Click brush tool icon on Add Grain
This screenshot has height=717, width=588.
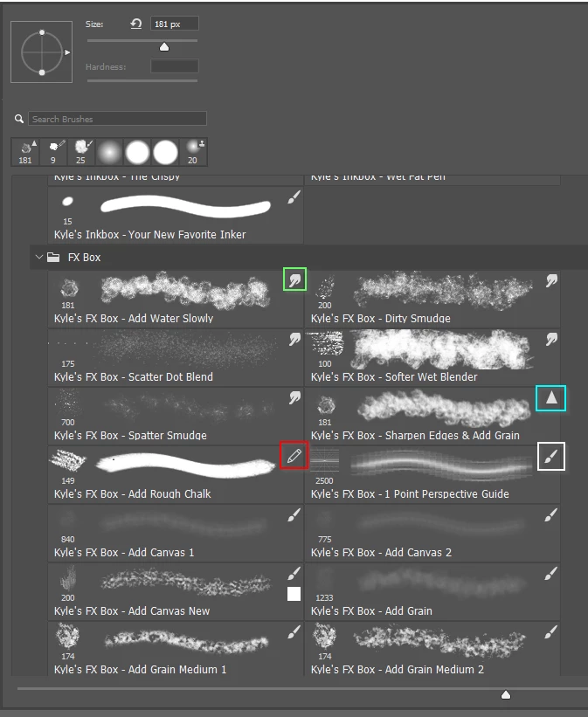(x=551, y=574)
